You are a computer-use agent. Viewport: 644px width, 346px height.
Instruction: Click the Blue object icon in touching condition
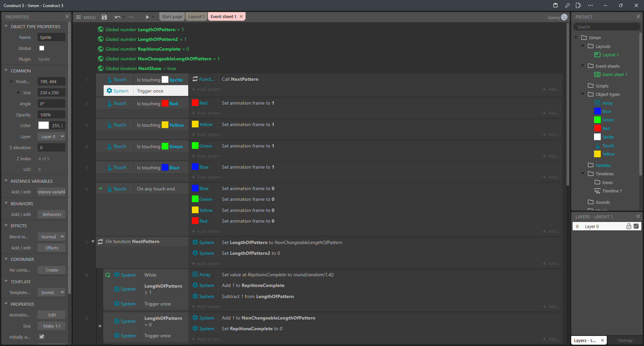pos(165,167)
